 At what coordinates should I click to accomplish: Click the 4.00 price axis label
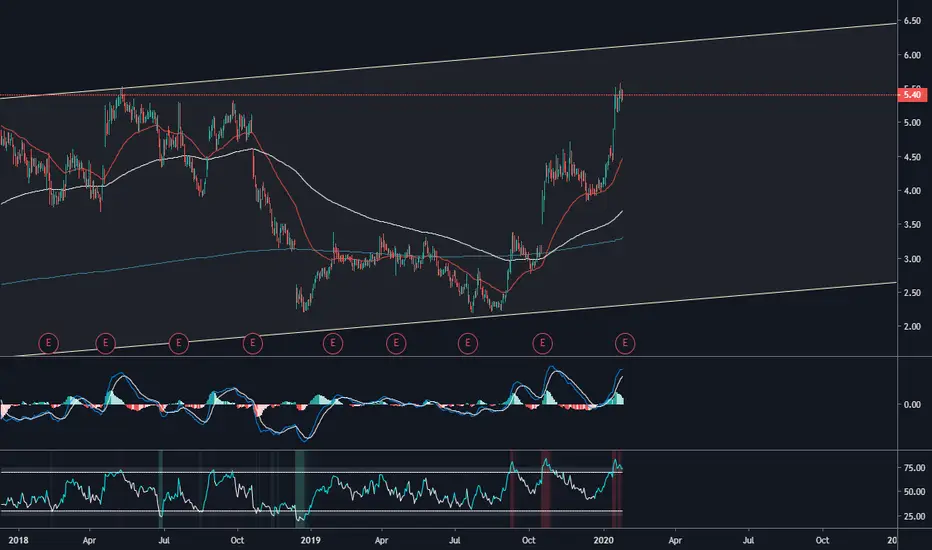tap(912, 191)
